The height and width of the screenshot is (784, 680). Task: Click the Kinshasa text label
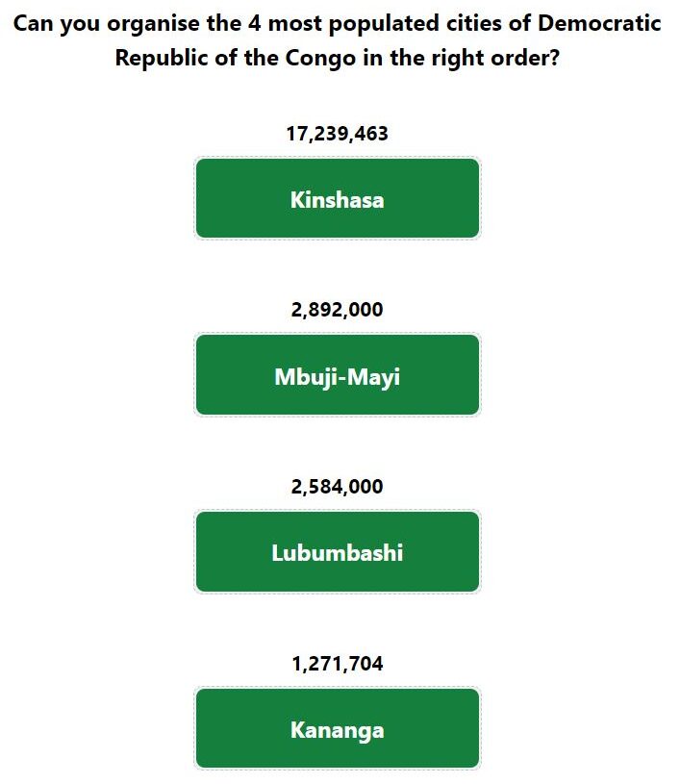(x=338, y=199)
